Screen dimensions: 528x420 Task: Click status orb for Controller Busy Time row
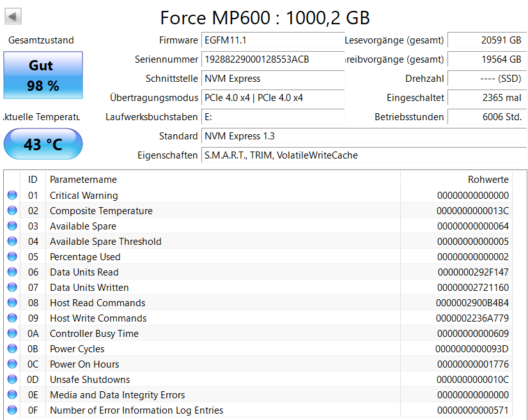[12, 333]
